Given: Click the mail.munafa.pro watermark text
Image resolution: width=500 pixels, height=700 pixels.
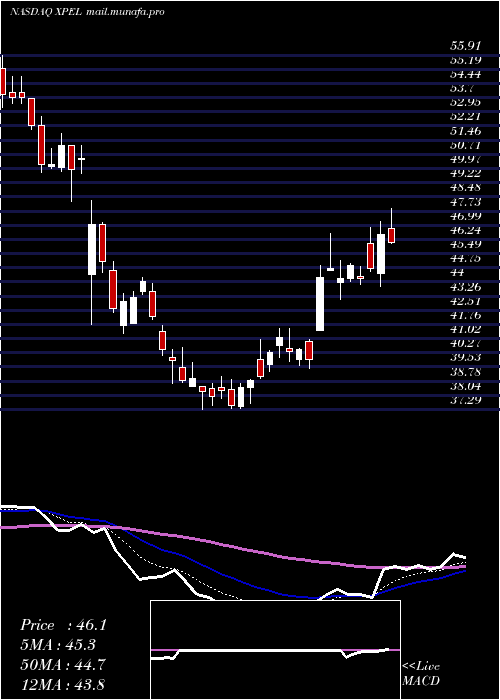Looking at the screenshot, I should 125,12.
